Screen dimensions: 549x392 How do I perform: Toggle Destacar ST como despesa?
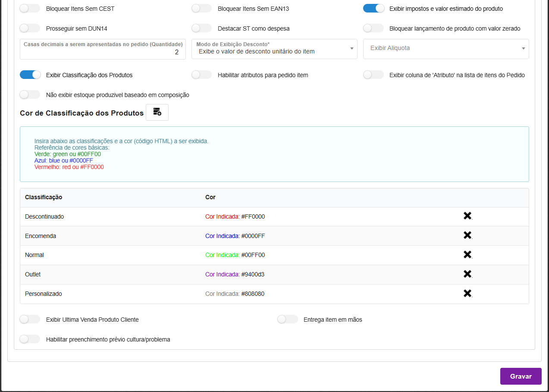(x=201, y=28)
